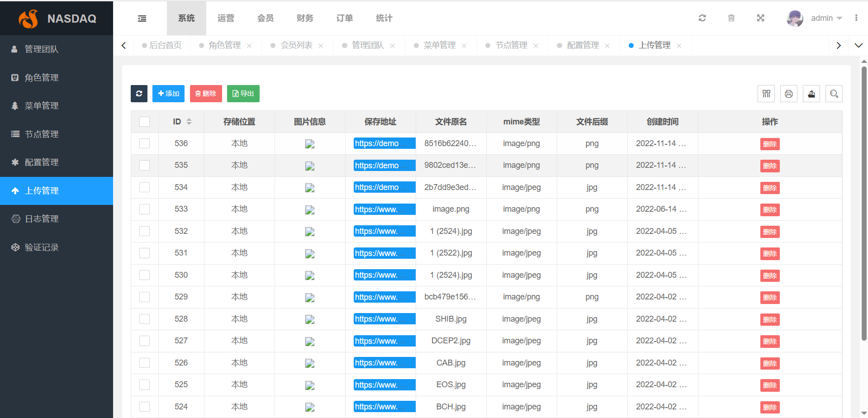Click the export icon beside print
This screenshot has width=868, height=418.
pos(811,94)
